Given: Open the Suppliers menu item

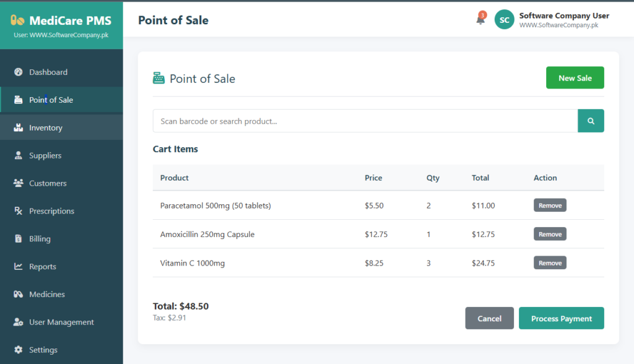Looking at the screenshot, I should click(45, 155).
